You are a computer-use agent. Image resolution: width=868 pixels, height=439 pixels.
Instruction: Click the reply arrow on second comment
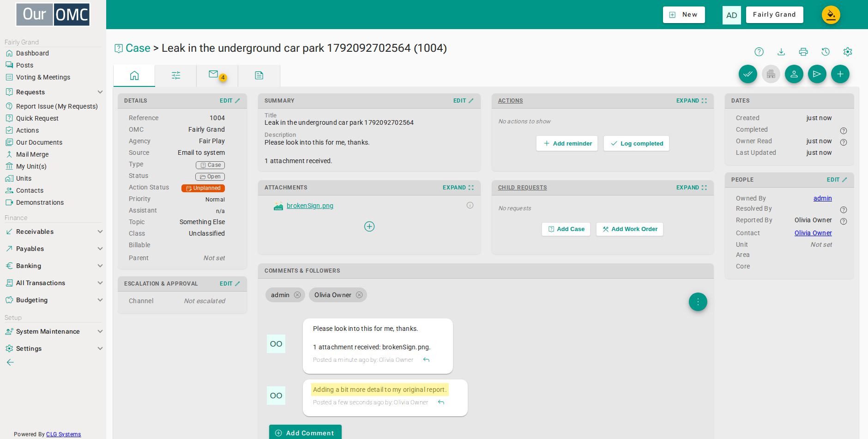coord(441,402)
